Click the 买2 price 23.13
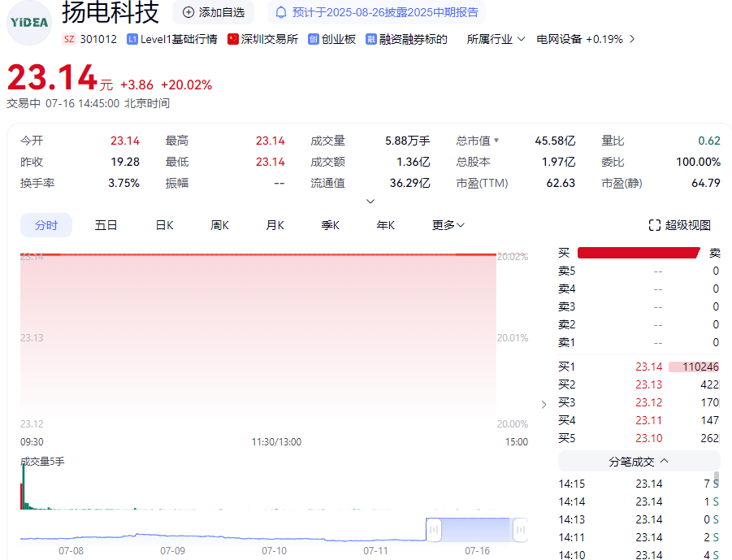 649,384
